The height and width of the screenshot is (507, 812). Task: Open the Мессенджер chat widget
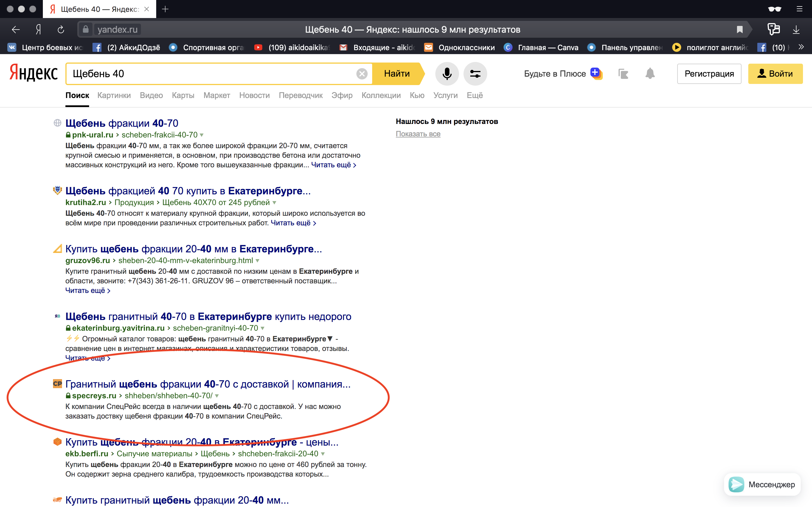(x=762, y=484)
